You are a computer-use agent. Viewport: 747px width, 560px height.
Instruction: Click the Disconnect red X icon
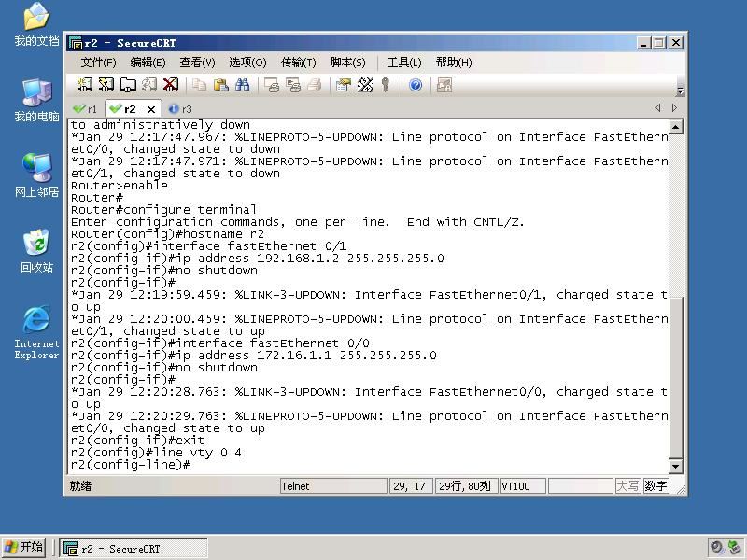(171, 85)
